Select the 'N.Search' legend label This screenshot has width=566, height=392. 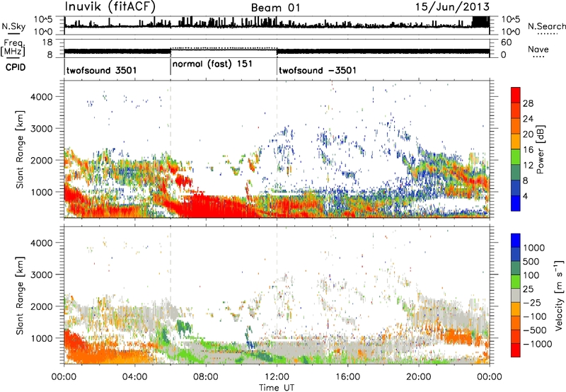point(546,26)
